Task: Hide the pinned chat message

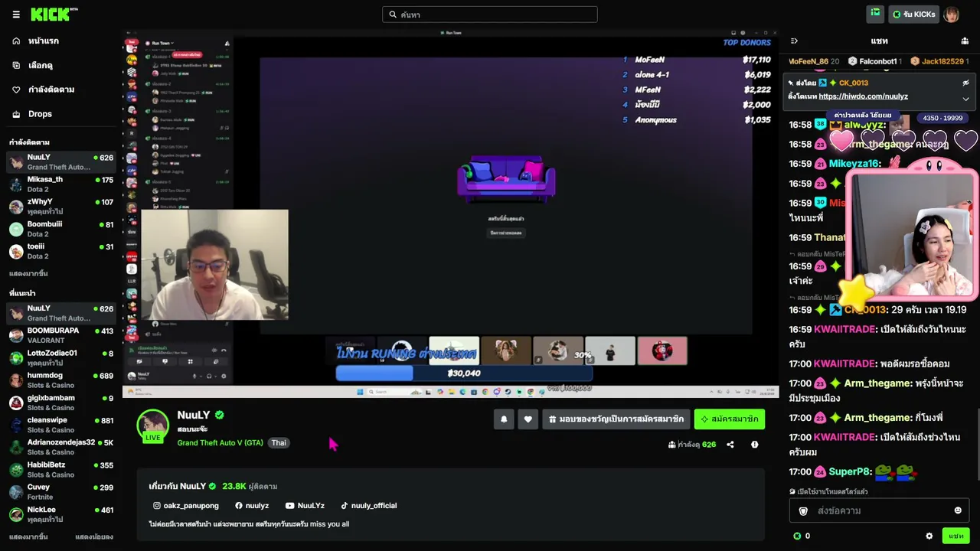Action: [965, 83]
